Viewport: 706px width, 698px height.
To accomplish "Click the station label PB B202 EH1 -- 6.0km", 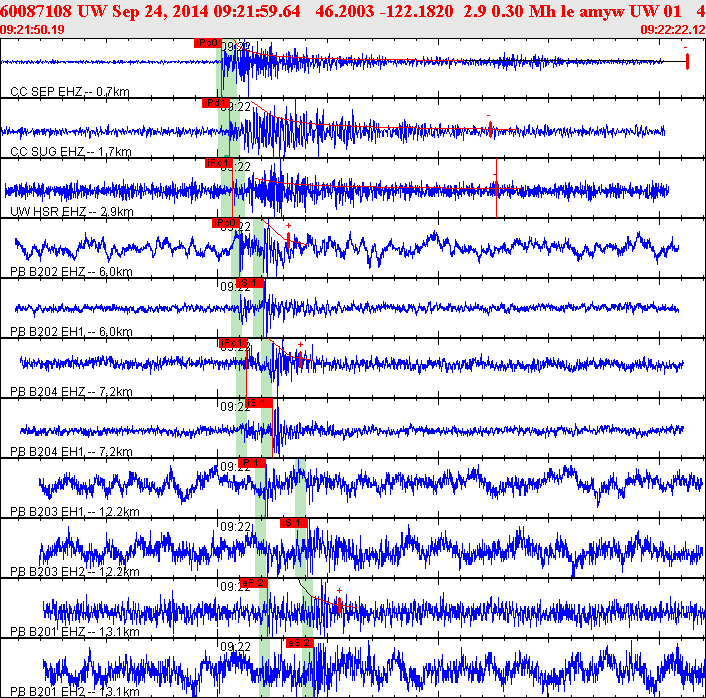I will [x=71, y=332].
